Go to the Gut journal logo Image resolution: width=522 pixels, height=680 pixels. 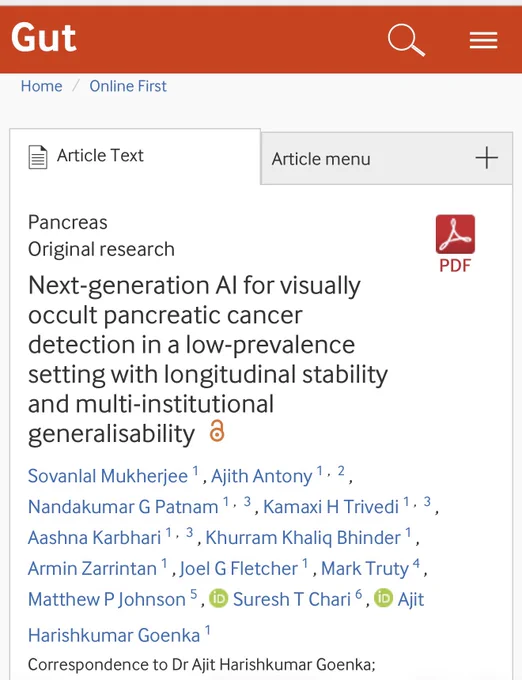click(x=43, y=38)
